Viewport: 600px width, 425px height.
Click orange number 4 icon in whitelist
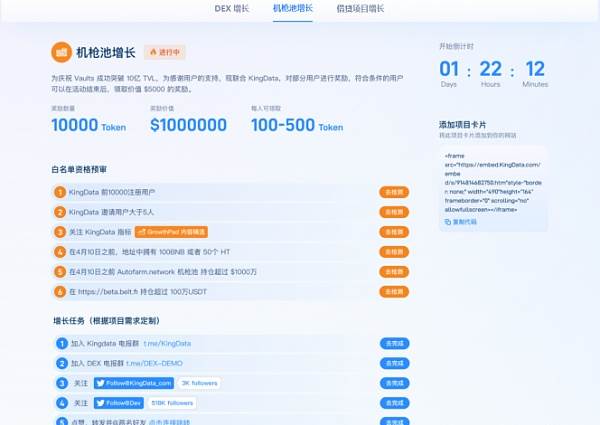[x=60, y=252]
